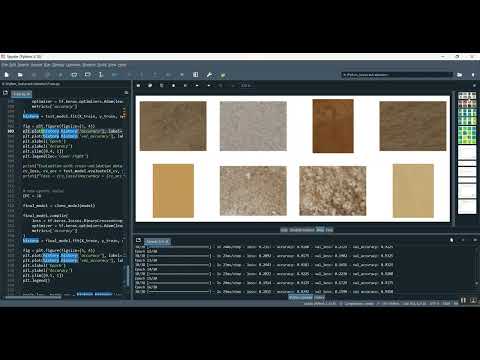Screen dimensions: 480x360
Task: Select the open editor file tab
Action: 22,94
